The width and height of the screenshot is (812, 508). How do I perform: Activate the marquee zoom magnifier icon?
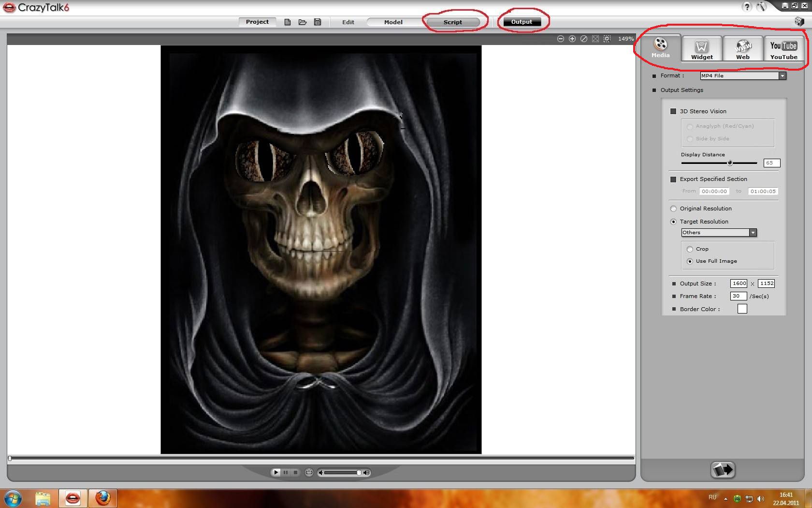coord(607,39)
